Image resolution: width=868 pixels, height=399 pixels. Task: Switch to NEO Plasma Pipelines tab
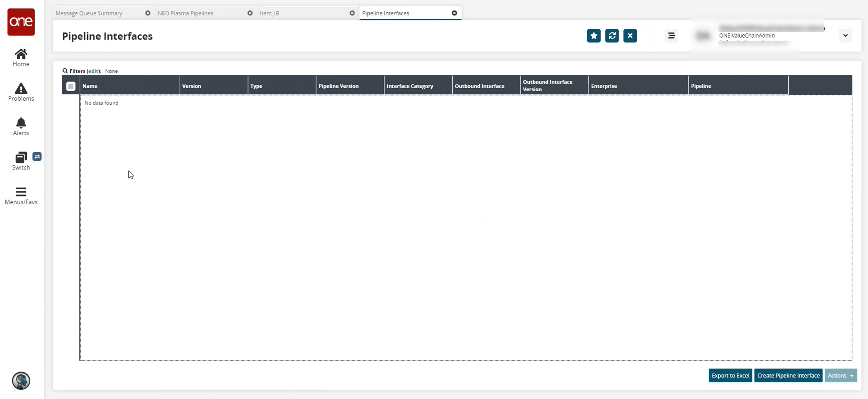(185, 13)
